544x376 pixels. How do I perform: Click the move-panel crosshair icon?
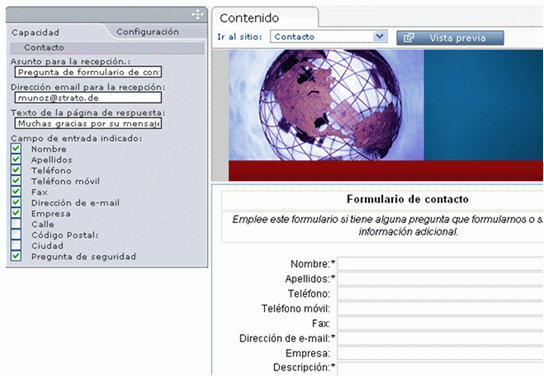(197, 15)
